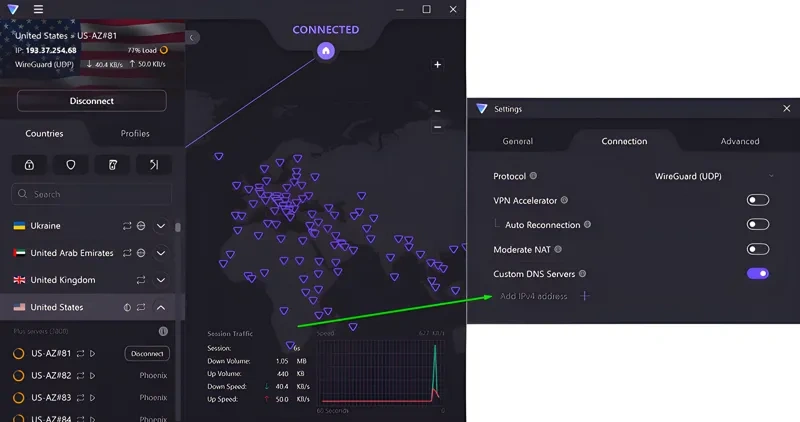Screen dimensions: 800x422
Task: Open the info icon beside Protocol
Action: click(x=533, y=176)
